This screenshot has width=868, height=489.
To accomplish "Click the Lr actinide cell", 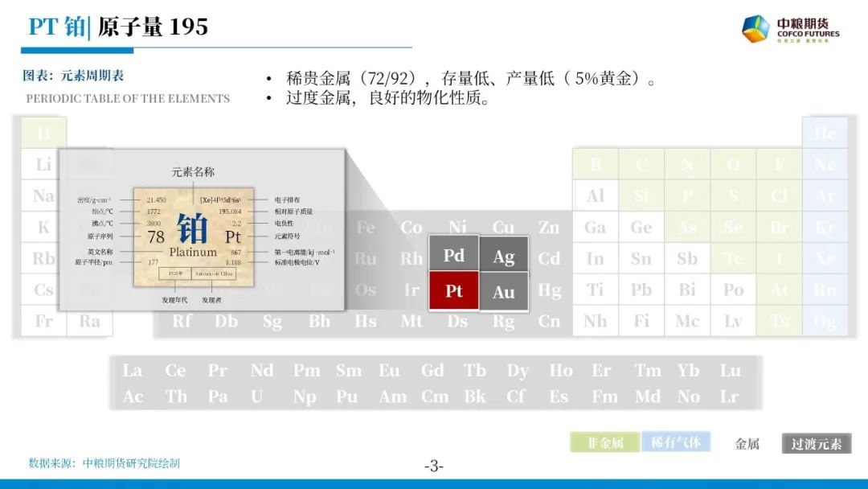I will pos(730,397).
